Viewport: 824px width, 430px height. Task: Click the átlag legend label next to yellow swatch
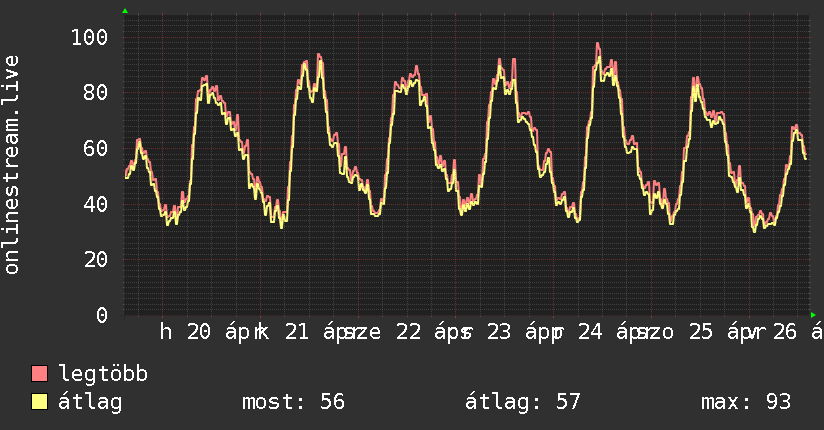[90, 402]
